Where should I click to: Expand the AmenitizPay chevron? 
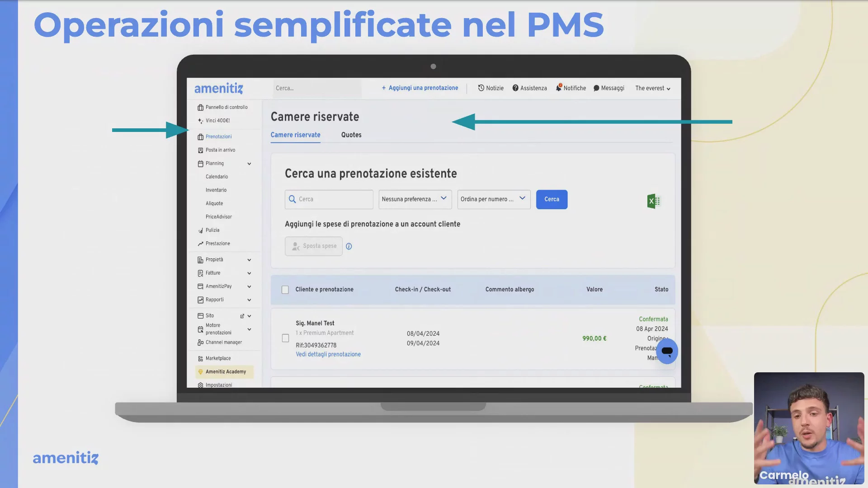249,287
